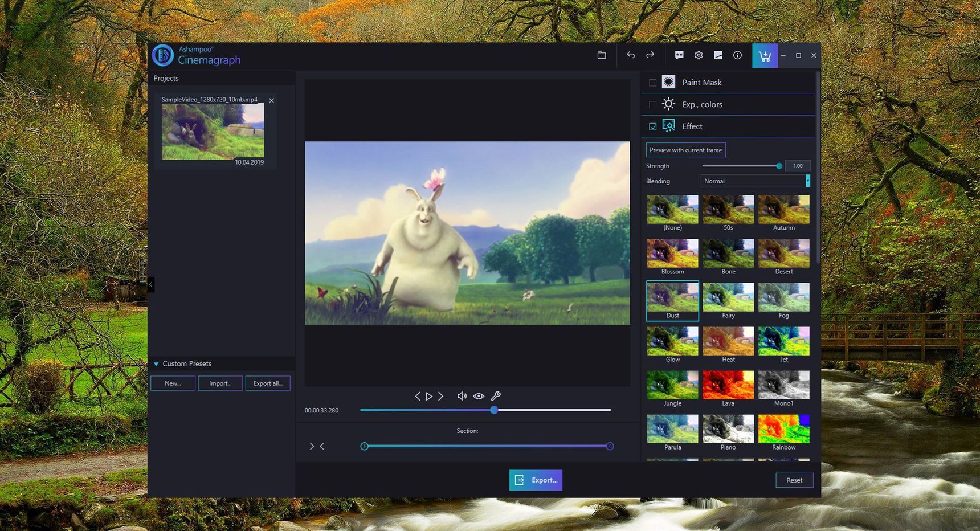
Task: Open the Blending mode dropdown
Action: coord(754,181)
